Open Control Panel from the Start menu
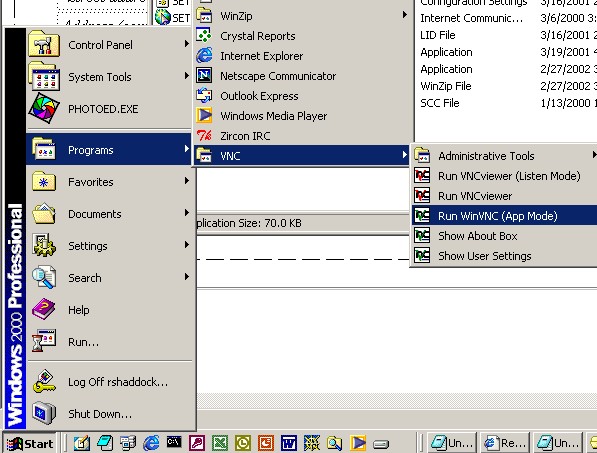The width and height of the screenshot is (597, 453). pyautogui.click(x=109, y=45)
